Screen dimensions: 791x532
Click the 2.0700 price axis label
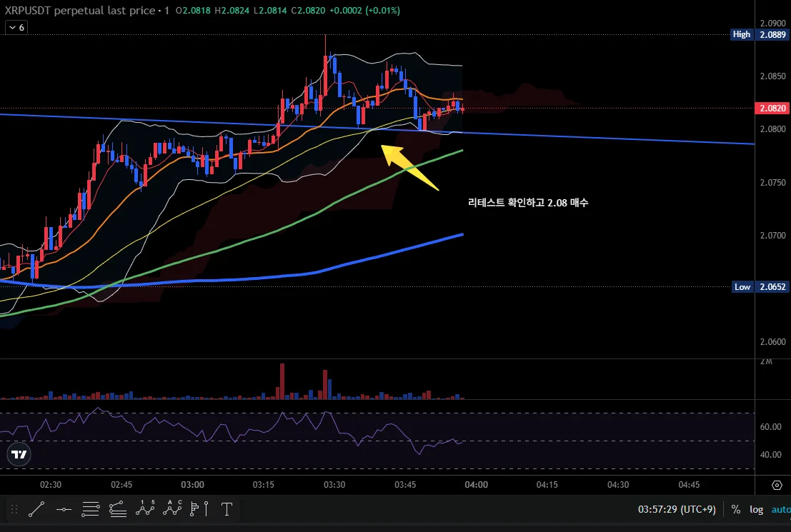(773, 236)
